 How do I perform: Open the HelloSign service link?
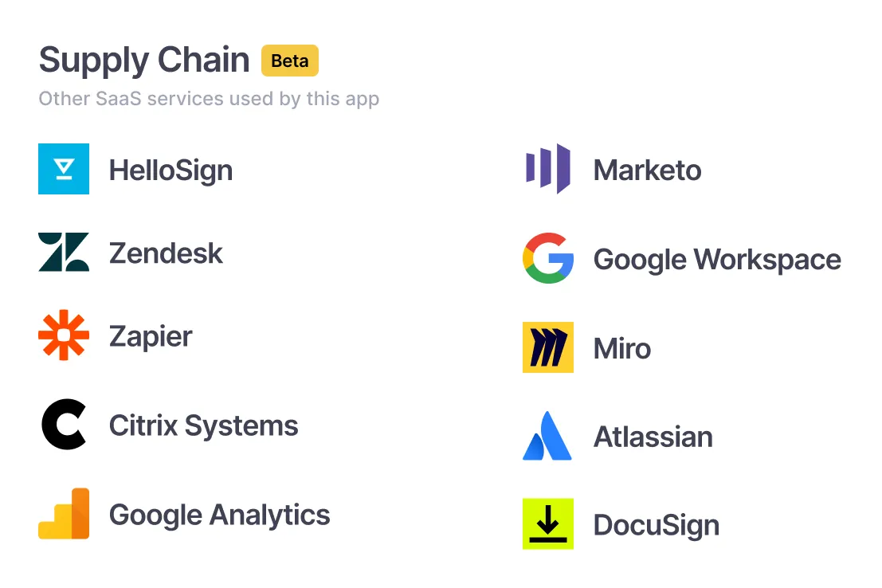[171, 169]
